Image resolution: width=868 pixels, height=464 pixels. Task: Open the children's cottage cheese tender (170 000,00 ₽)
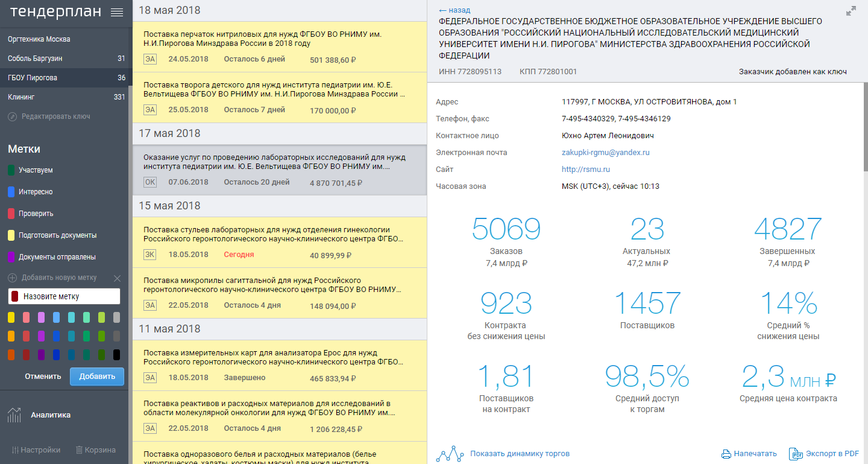[280, 98]
